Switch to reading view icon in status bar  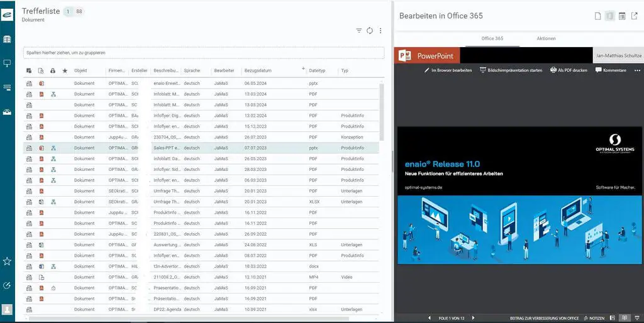click(625, 318)
